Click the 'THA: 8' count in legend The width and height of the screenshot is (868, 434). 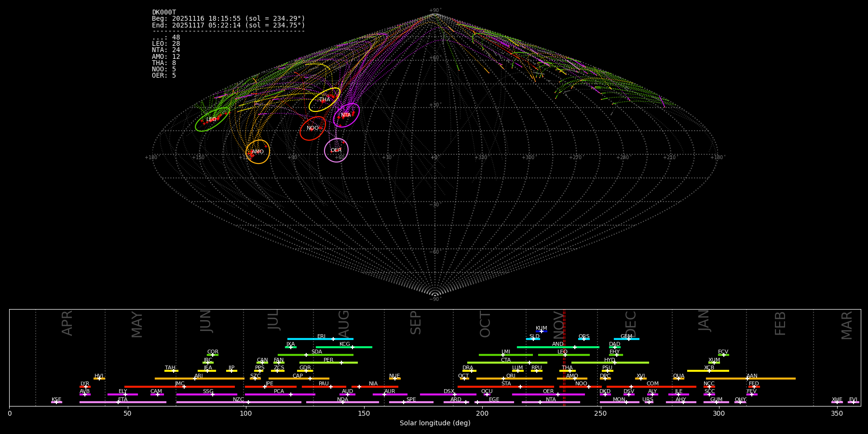(x=164, y=63)
